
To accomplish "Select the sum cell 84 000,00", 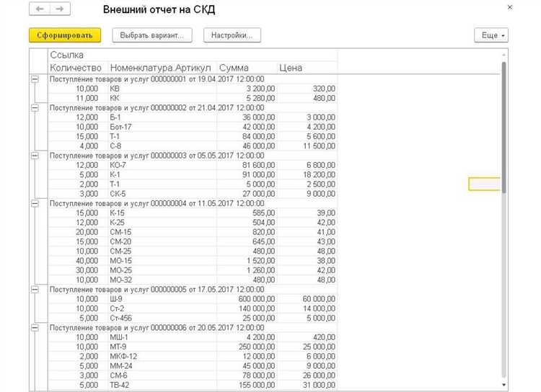I will pyautogui.click(x=247, y=136).
